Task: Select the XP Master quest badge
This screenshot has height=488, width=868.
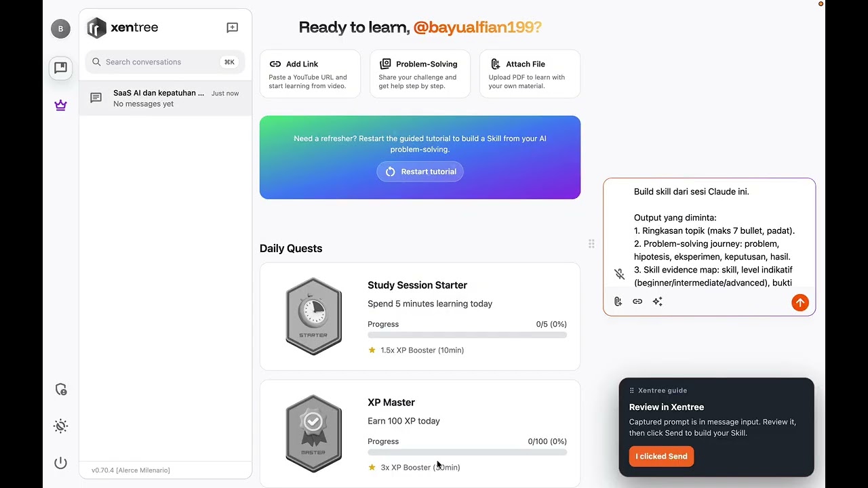Action: 313,433
